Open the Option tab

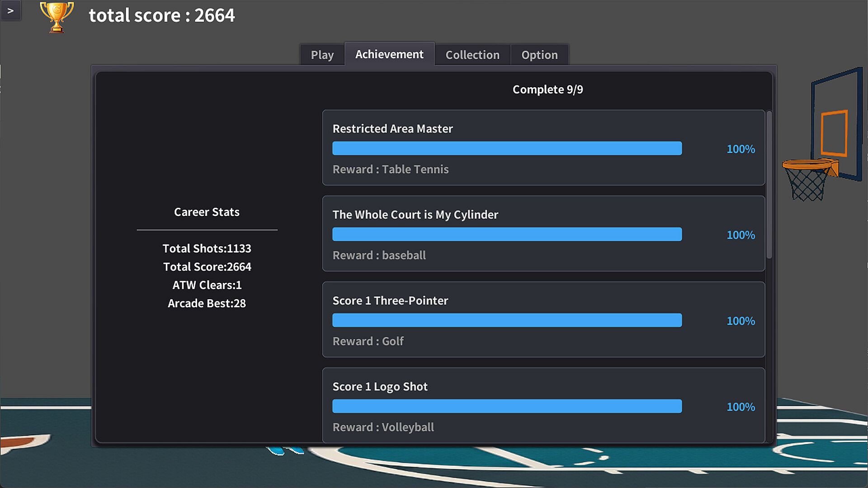click(x=539, y=55)
